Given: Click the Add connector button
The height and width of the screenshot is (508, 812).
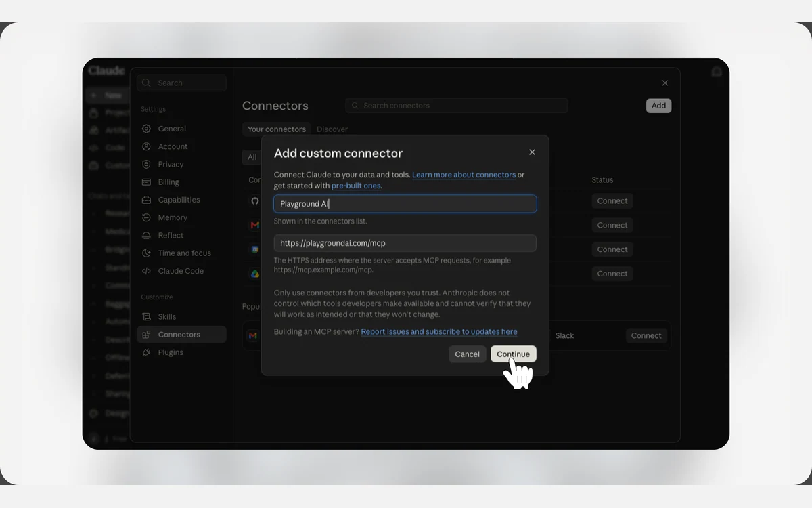Looking at the screenshot, I should [x=659, y=106].
